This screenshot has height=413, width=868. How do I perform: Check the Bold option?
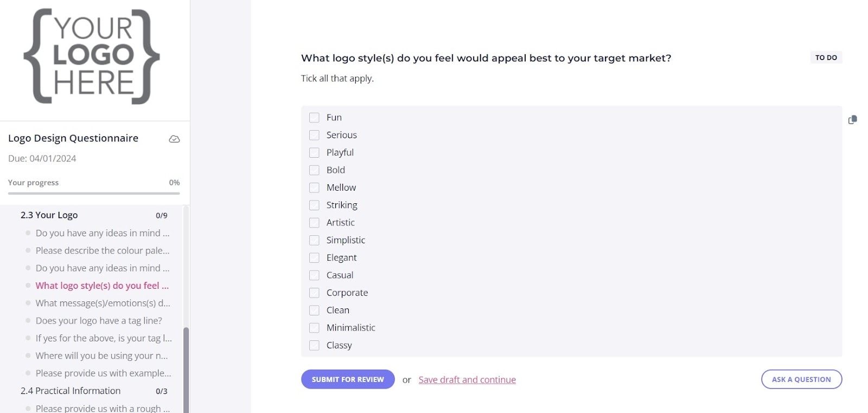315,170
